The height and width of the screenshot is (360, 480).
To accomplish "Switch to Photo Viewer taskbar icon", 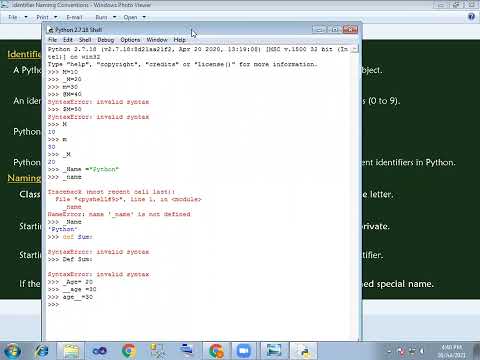I will coord(274,351).
